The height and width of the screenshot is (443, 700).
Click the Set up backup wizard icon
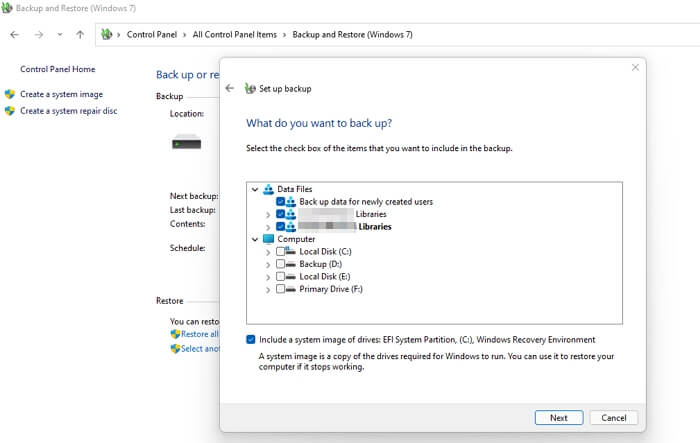point(250,88)
